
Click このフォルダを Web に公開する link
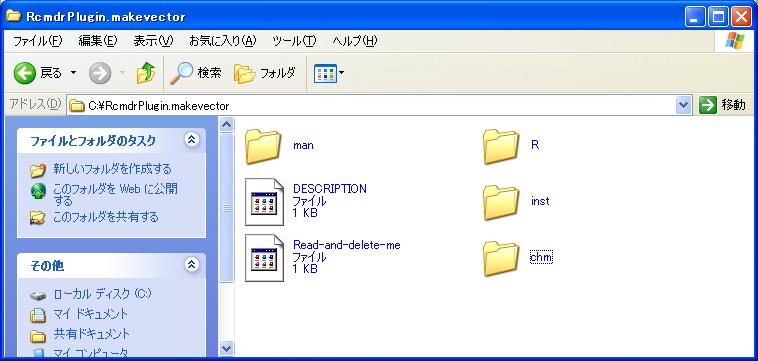tap(116, 194)
